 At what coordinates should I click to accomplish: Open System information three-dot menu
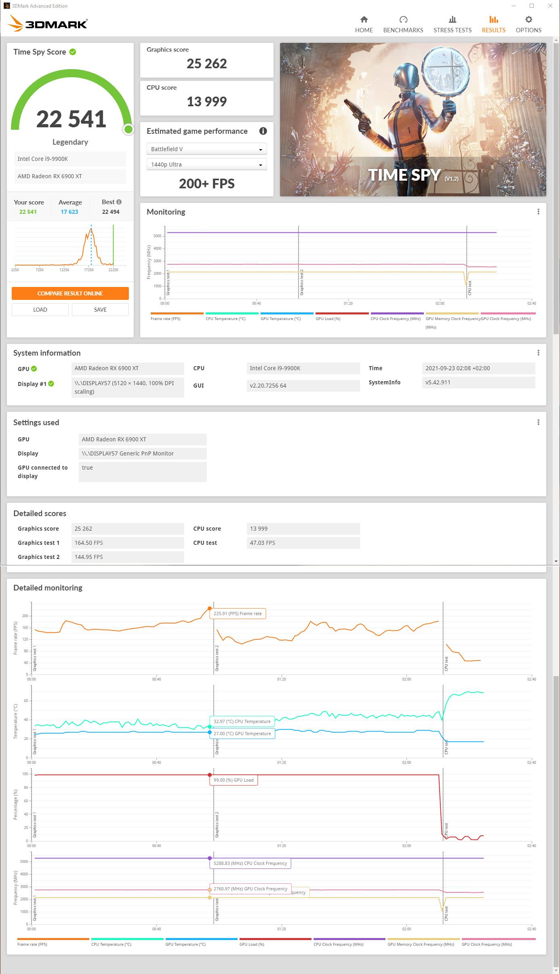(x=538, y=353)
